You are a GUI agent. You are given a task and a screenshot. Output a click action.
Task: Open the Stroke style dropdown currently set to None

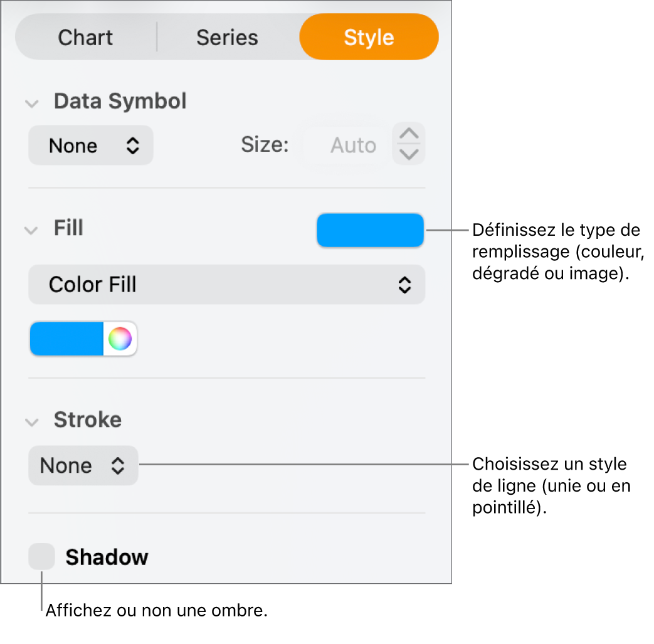coord(83,465)
